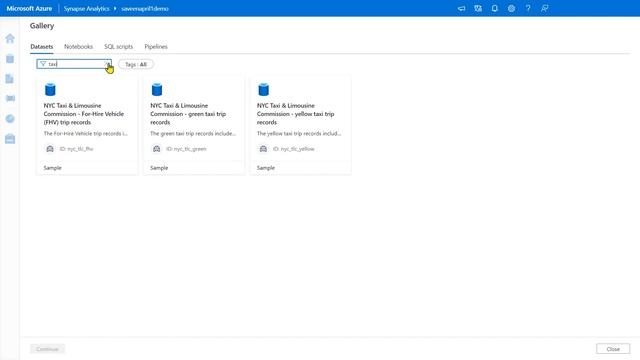Click car icon beside ID nyc_tlc_fhv
Image resolution: width=640 pixels, height=360 pixels.
pyautogui.click(x=50, y=149)
